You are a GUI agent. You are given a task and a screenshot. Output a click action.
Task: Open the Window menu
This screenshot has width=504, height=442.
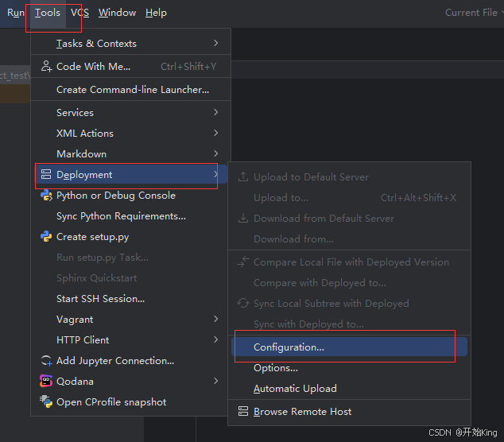pos(118,13)
